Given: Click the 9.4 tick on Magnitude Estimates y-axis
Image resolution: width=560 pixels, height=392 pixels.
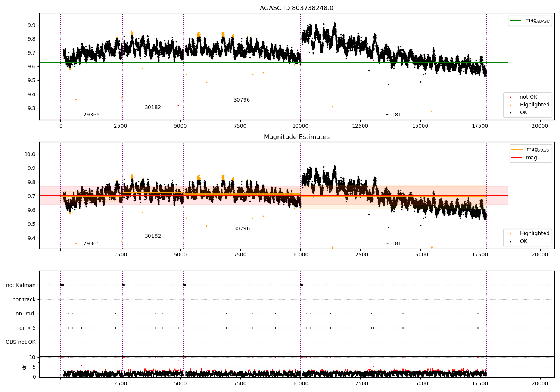Looking at the screenshot, I should (x=31, y=238).
